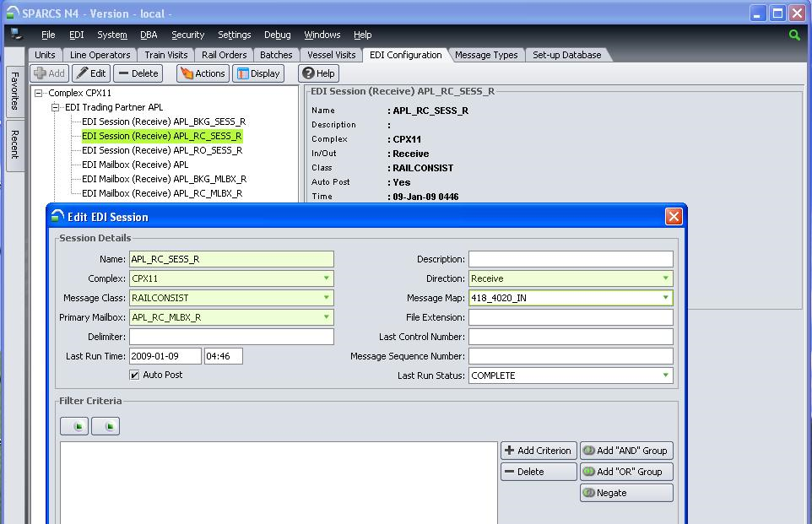This screenshot has width=812, height=524.
Task: Click Add "AND" Group button
Action: [x=626, y=451]
